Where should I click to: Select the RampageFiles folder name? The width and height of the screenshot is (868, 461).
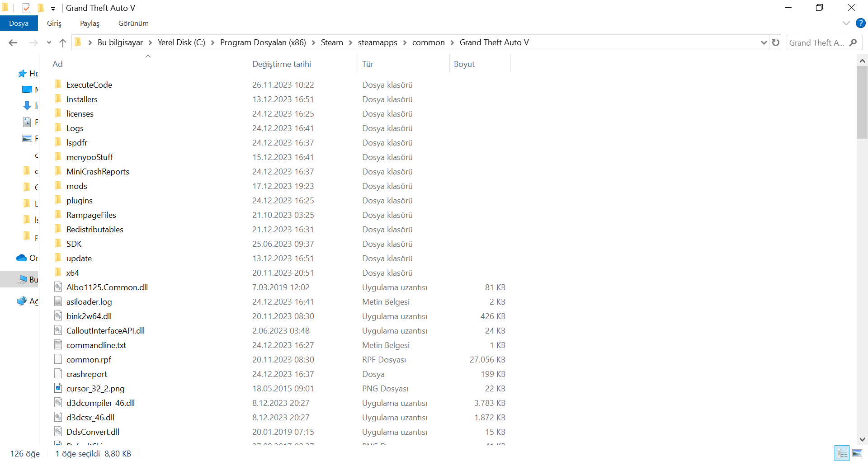pos(91,215)
